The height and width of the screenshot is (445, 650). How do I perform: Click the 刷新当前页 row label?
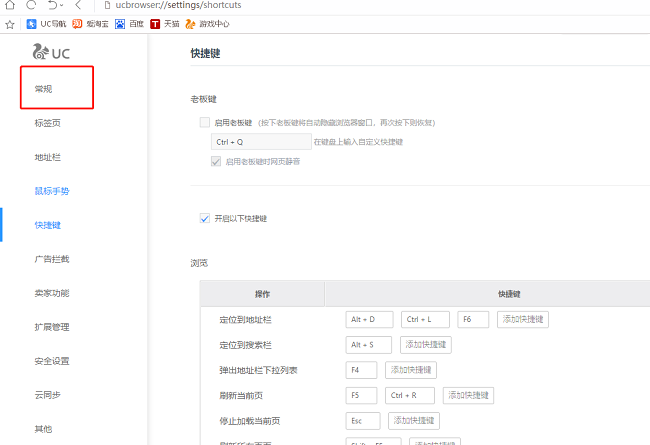241,396
